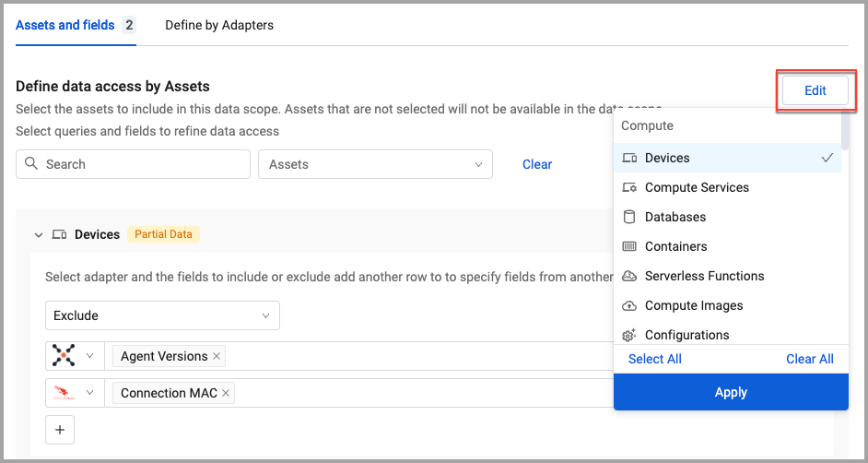Click the Configurations gear icon
Viewport: 868px width, 463px height.
click(630, 335)
